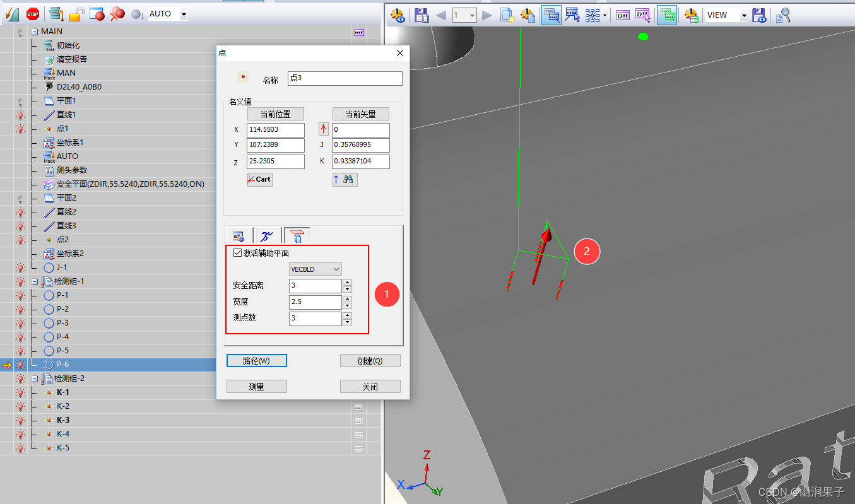
Task: Toggle the light bulb next to K-2
Action: click(x=20, y=406)
